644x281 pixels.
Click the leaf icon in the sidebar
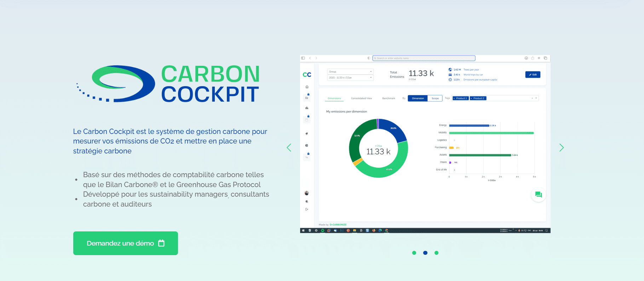point(307,134)
